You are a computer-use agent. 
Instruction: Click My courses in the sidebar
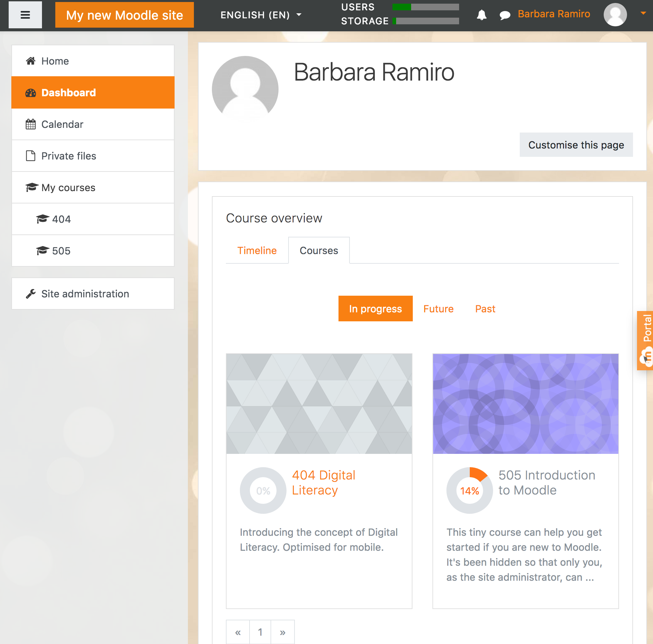coord(93,187)
